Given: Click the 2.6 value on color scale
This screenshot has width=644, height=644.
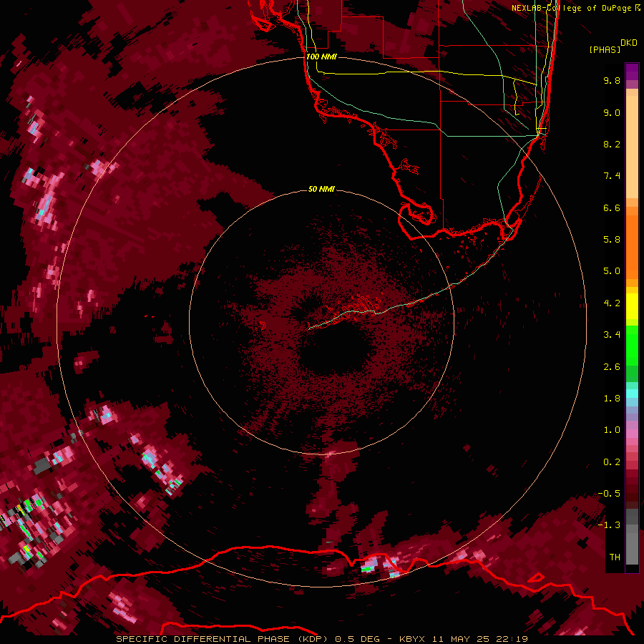Looking at the screenshot, I should 612,367.
